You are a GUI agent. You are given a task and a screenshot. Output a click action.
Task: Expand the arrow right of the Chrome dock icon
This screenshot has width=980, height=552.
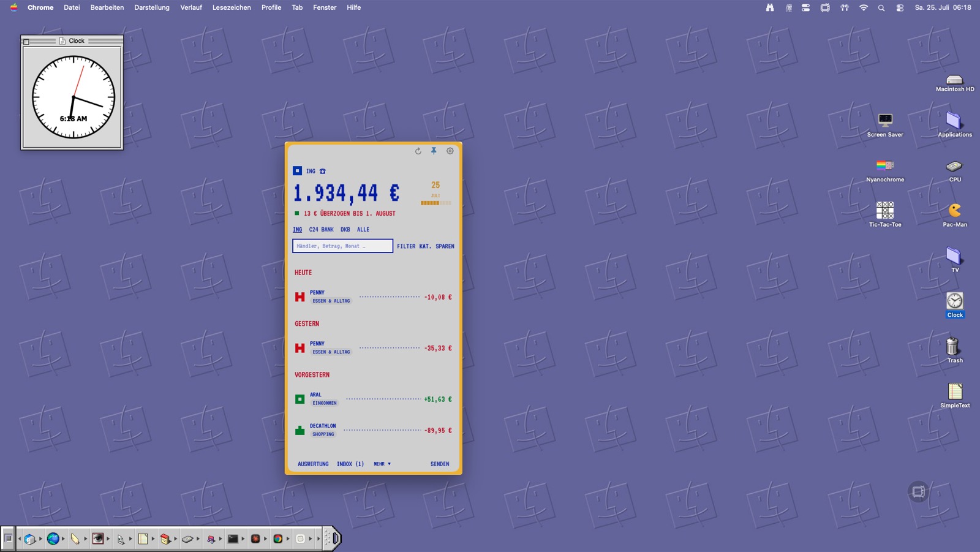[287, 539]
